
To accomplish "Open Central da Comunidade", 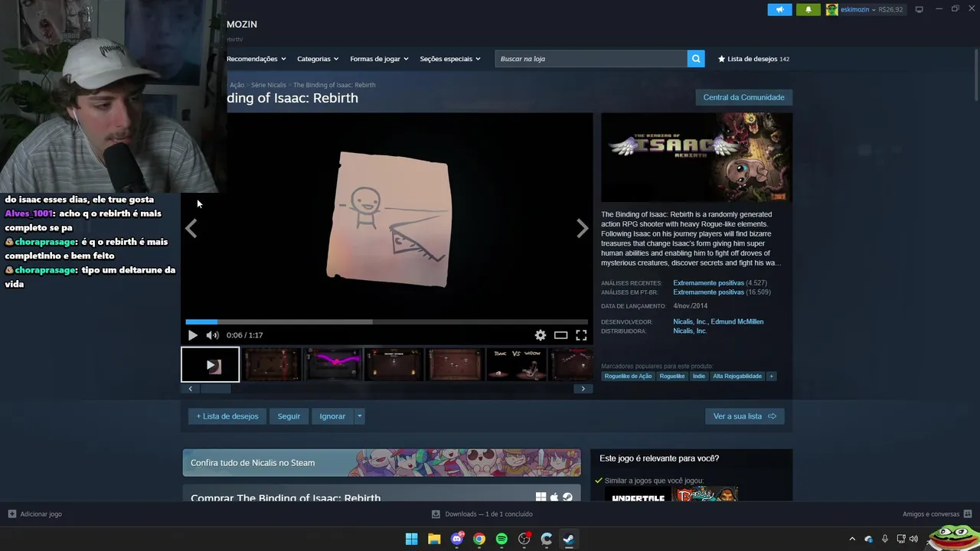I will pyautogui.click(x=743, y=97).
